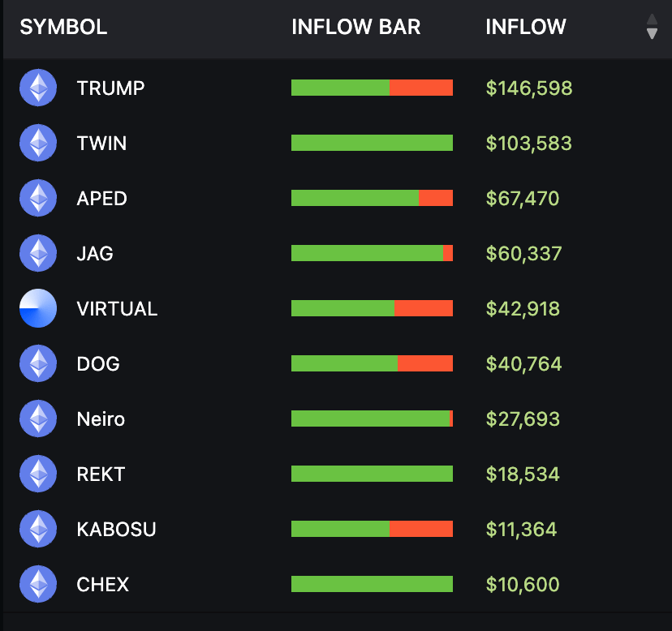Click the Ethereum icon in REKT row

pos(38,474)
